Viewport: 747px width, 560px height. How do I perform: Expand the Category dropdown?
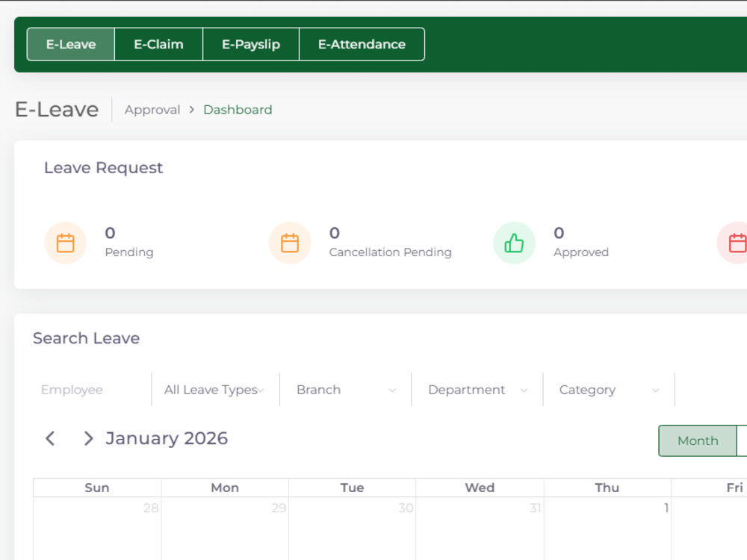tap(609, 390)
